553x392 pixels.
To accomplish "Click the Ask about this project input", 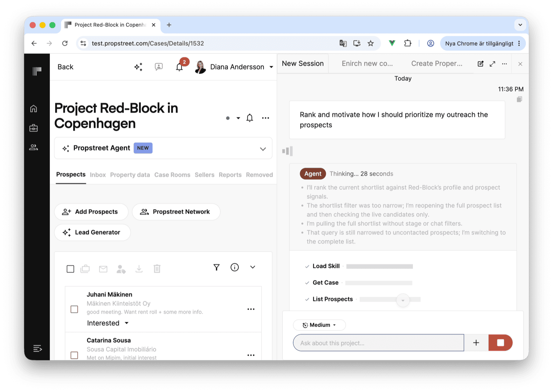I will [378, 343].
